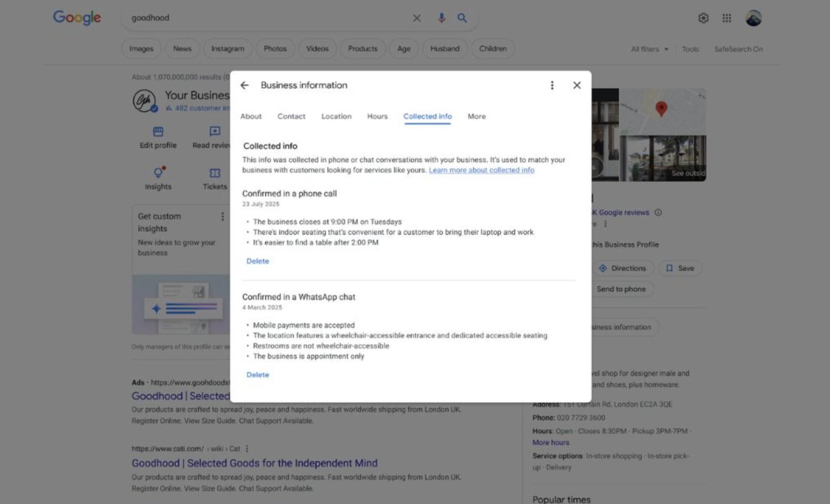The width and height of the screenshot is (830, 504).
Task: Open Learn more about collected info
Action: (481, 170)
